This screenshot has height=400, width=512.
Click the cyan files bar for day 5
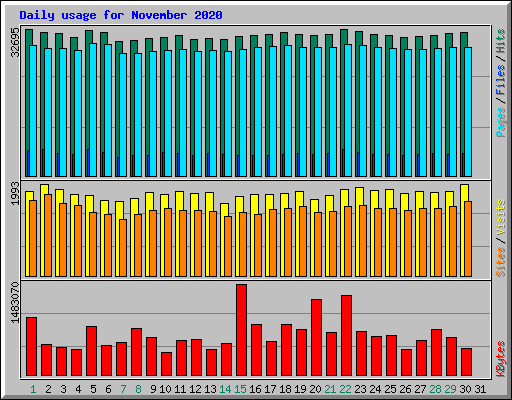(93, 110)
